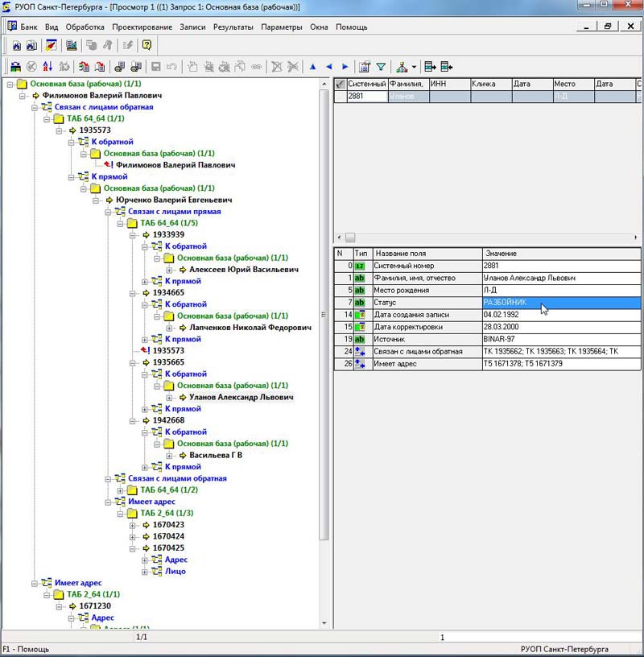Click the A-Z sort icon in toolbar

pos(47,67)
